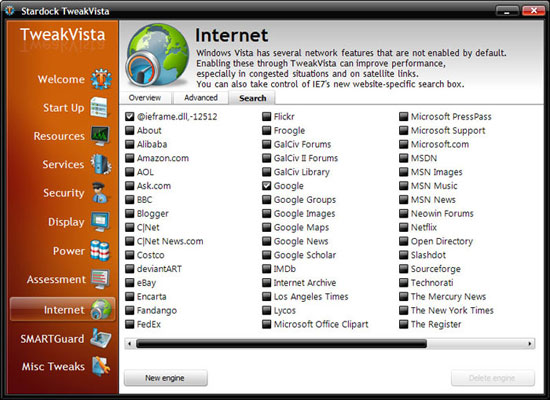Click the 'Google Scholar' label
This screenshot has width=550, height=400.
pyautogui.click(x=305, y=255)
